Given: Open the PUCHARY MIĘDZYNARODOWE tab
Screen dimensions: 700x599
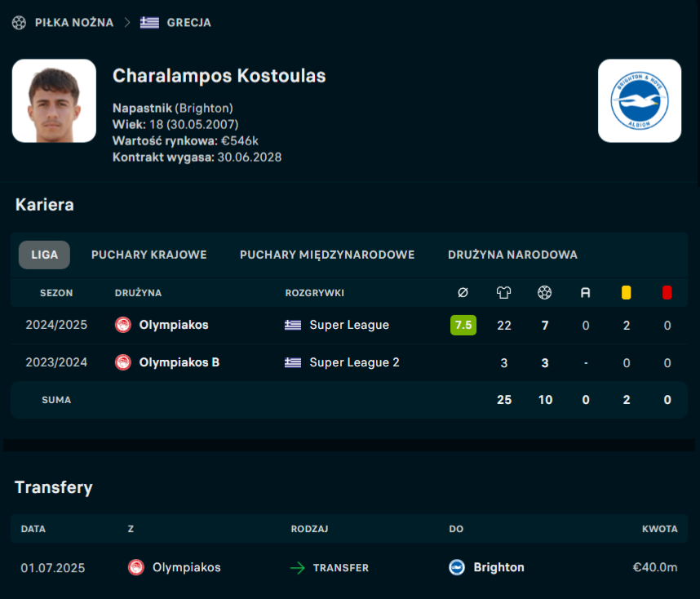Looking at the screenshot, I should tap(327, 255).
